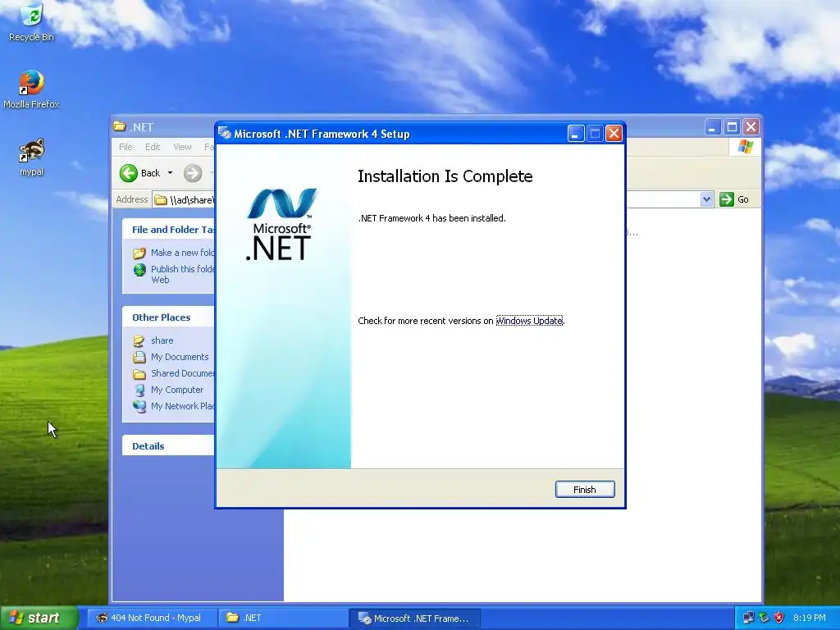
Task: Minimize the .NET Explorer folder window
Action: [713, 127]
